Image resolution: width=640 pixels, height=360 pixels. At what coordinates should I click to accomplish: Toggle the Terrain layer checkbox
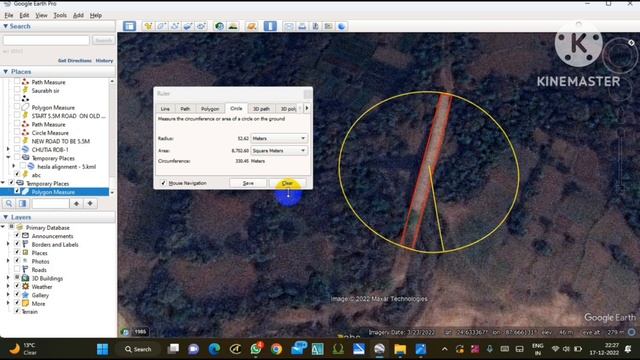click(17, 311)
